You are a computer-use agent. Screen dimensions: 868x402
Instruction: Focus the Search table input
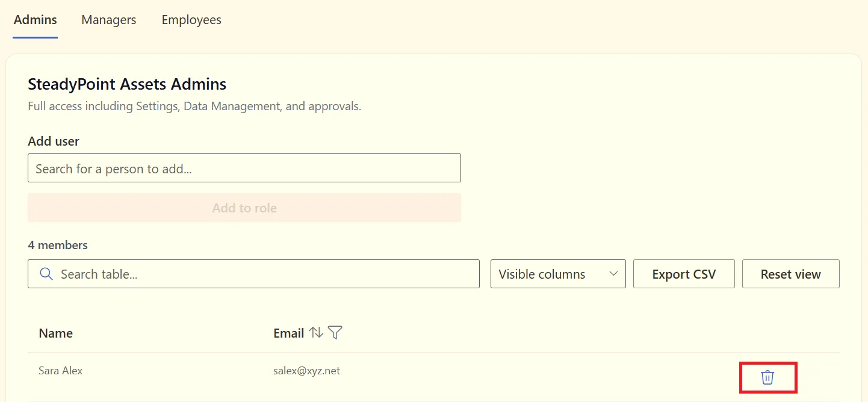[x=253, y=274]
